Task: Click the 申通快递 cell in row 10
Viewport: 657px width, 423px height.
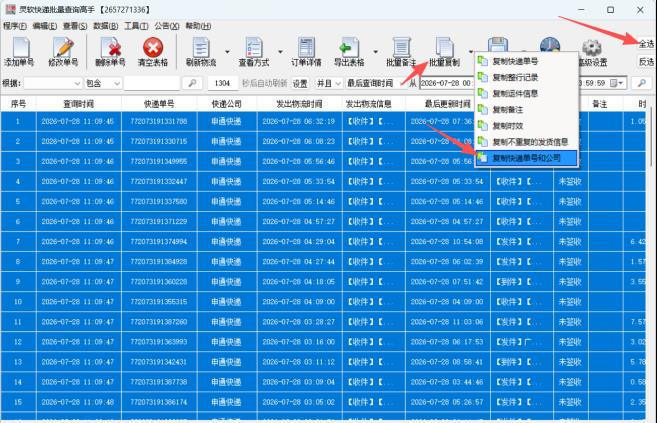Action: click(x=226, y=302)
